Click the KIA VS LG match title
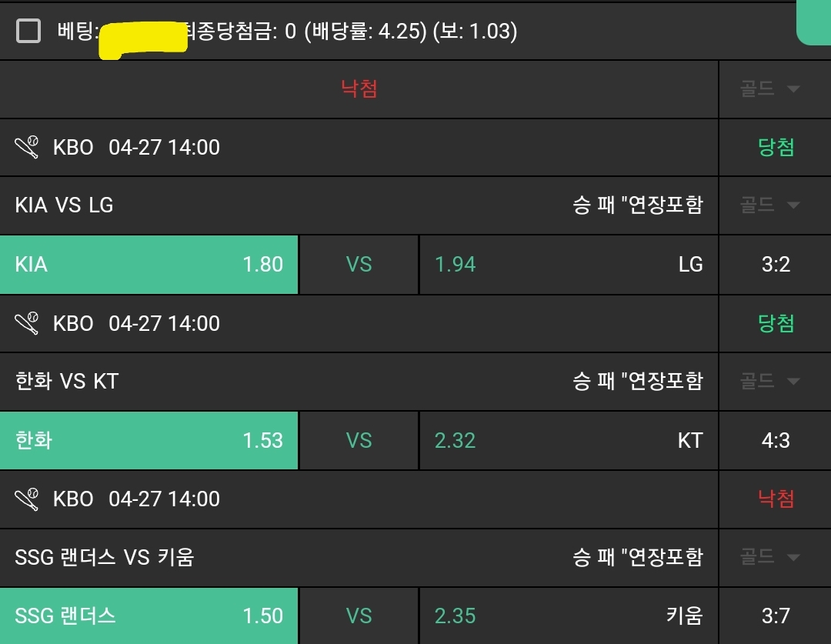This screenshot has height=644, width=831. click(65, 205)
